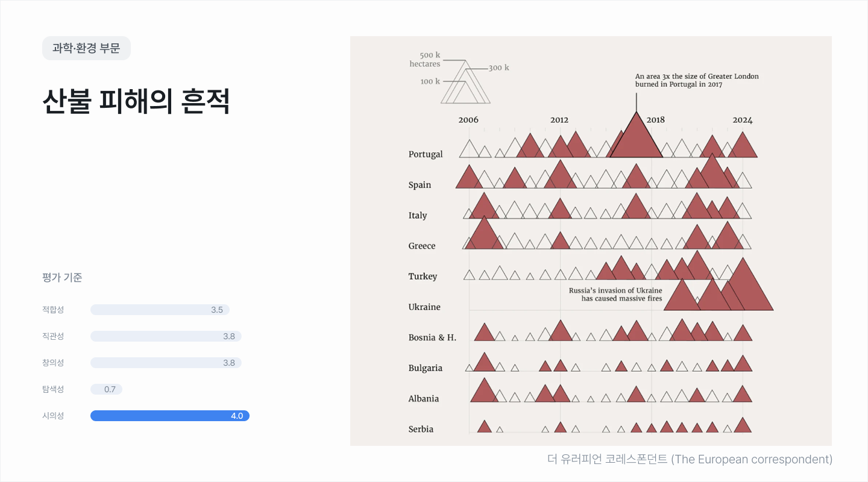Select the Portugal row label
The height and width of the screenshot is (482, 868).
click(426, 154)
